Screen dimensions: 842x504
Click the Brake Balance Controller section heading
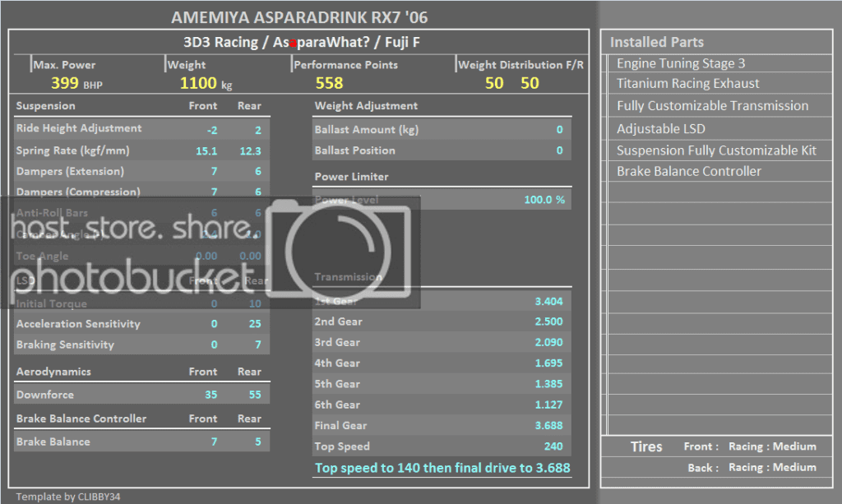coord(81,418)
